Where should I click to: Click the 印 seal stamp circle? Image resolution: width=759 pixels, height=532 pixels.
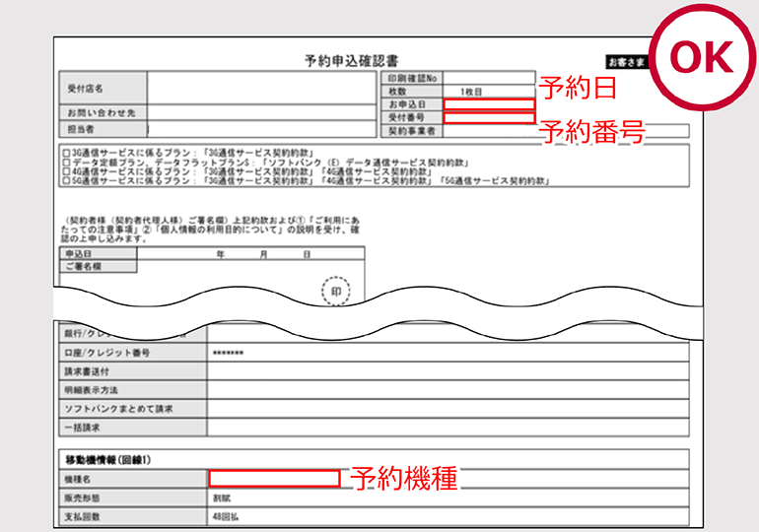335,291
